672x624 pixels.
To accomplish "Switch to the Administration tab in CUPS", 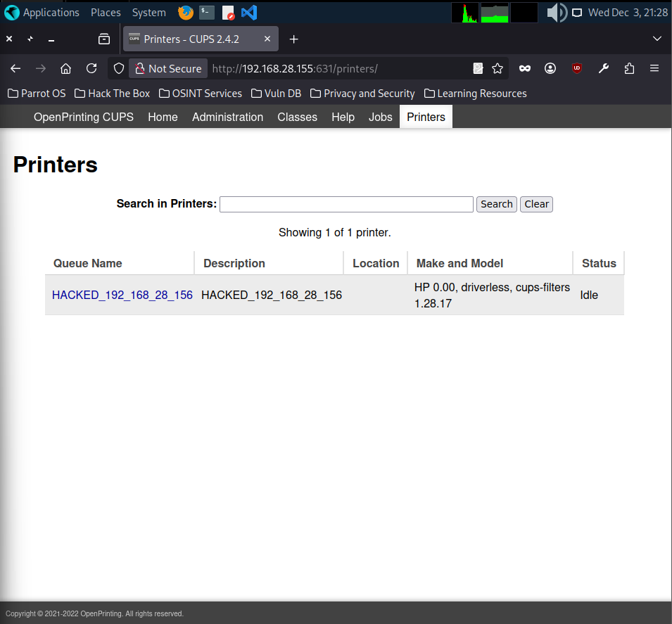I will tap(227, 117).
